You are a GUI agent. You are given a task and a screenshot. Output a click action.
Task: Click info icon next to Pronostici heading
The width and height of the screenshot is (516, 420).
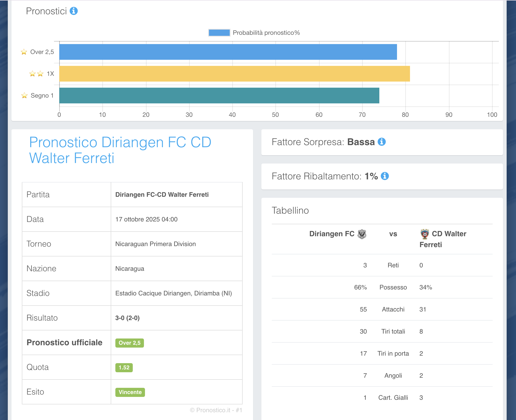[x=74, y=11]
